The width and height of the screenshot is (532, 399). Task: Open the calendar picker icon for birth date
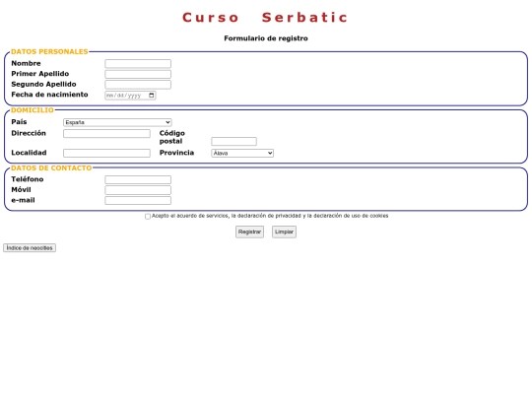pos(152,96)
